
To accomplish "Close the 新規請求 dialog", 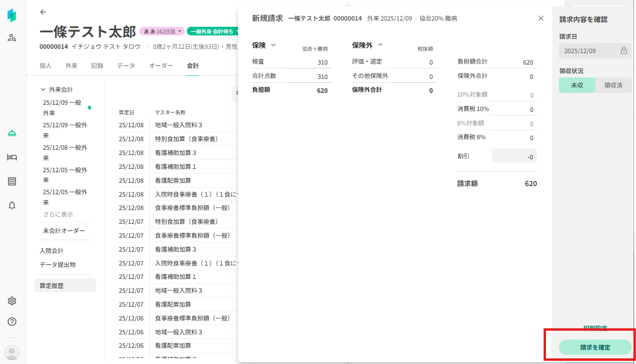I will click(x=541, y=18).
